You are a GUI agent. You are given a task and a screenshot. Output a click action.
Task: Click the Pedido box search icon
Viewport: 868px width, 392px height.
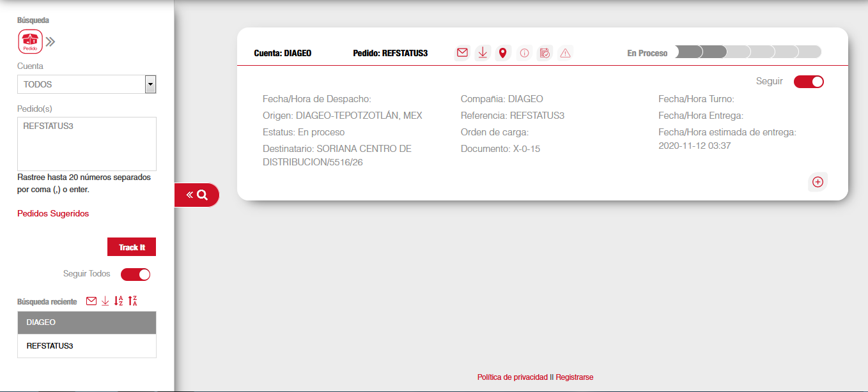point(30,41)
